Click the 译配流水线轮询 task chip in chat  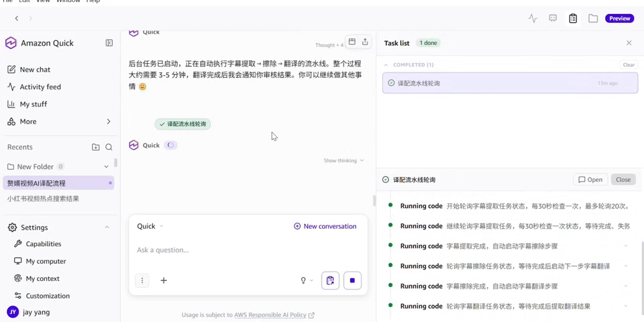point(182,124)
